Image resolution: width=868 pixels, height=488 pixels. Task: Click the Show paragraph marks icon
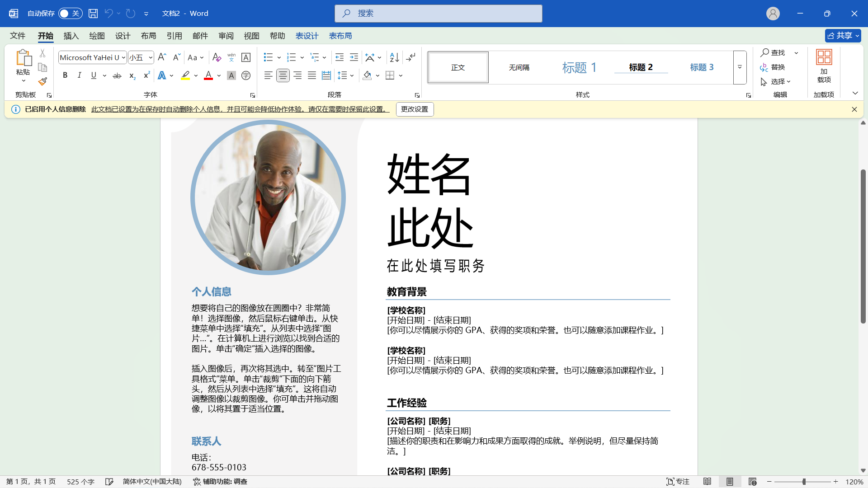(410, 57)
